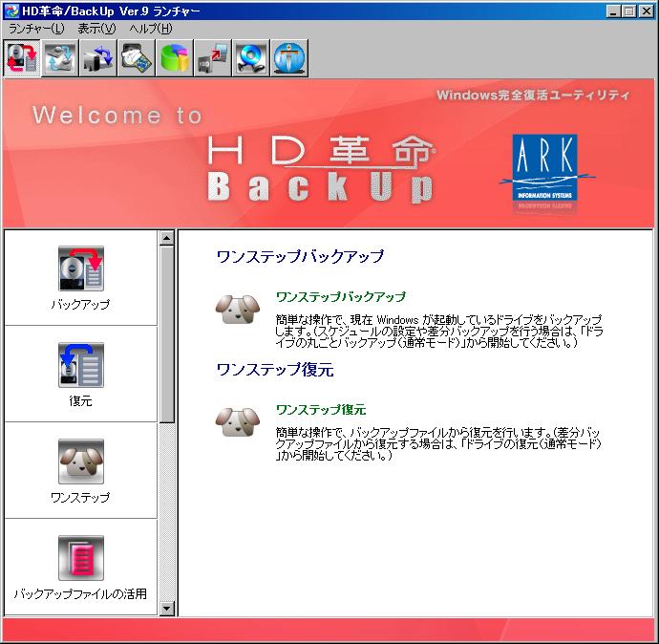
Task: Click dog icon beside ワンステップバックアップ description
Action: [x=238, y=309]
